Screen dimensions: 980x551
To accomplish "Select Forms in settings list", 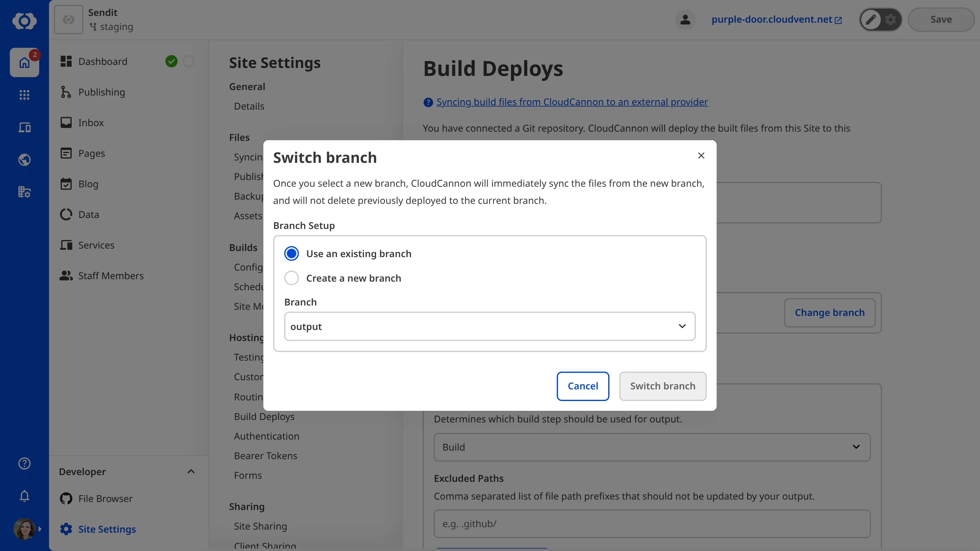I will (248, 475).
